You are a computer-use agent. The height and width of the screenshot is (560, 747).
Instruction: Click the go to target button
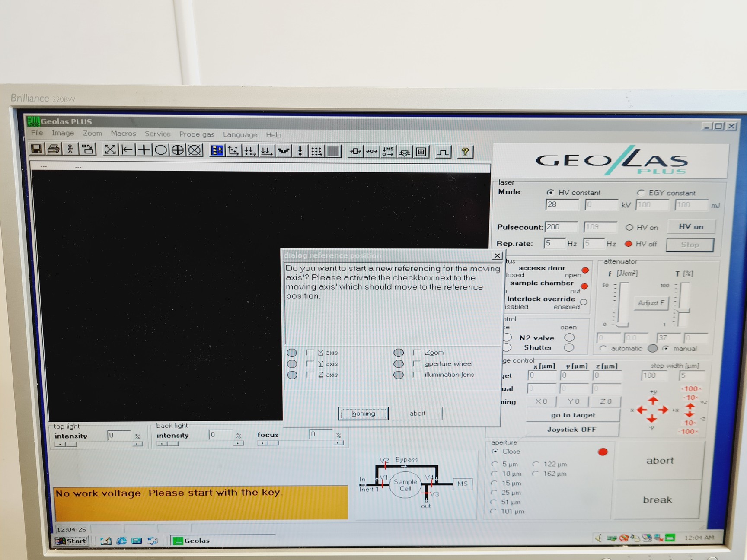coord(573,415)
